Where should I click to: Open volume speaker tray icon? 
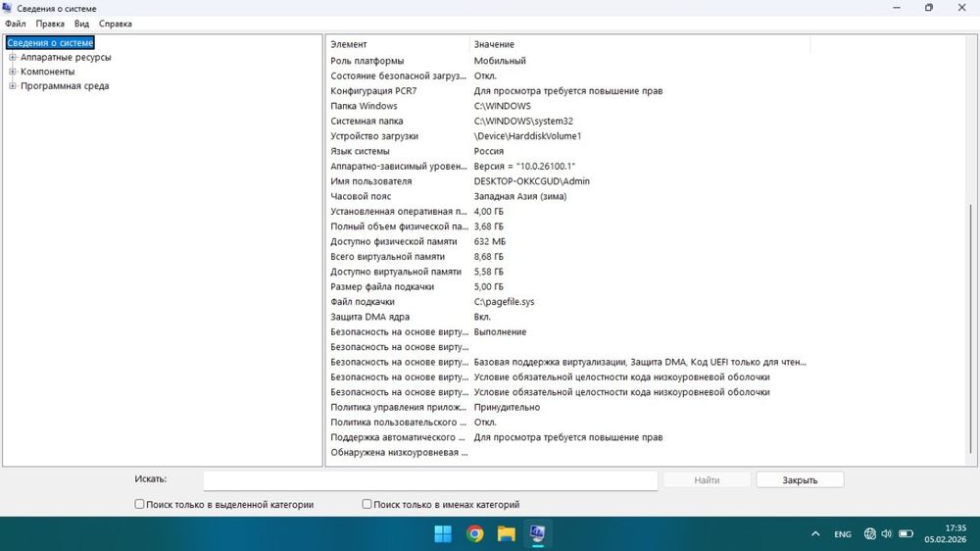click(886, 533)
